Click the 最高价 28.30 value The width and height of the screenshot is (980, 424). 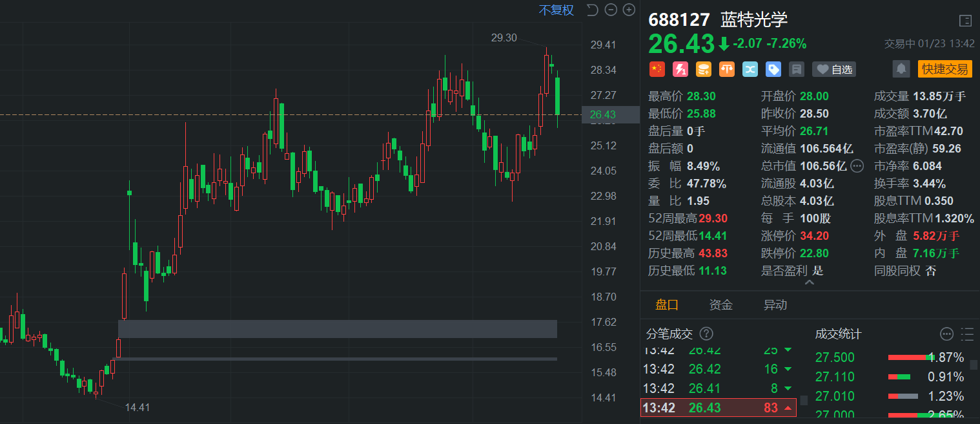(x=701, y=96)
